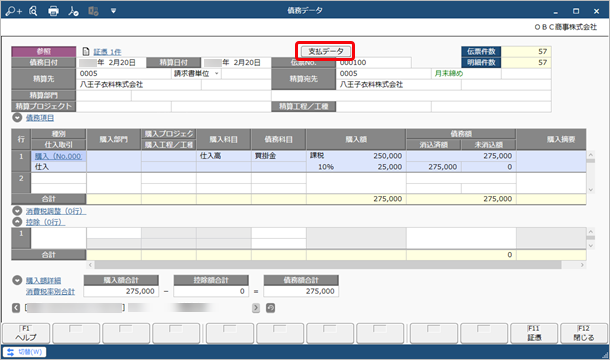
Task: Click the 支払データ button
Action: (326, 51)
